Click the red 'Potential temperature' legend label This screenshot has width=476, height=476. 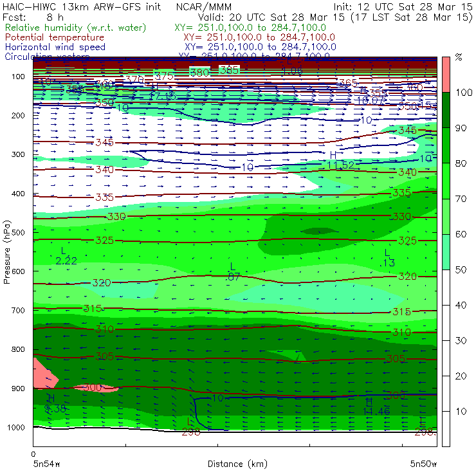click(54, 37)
